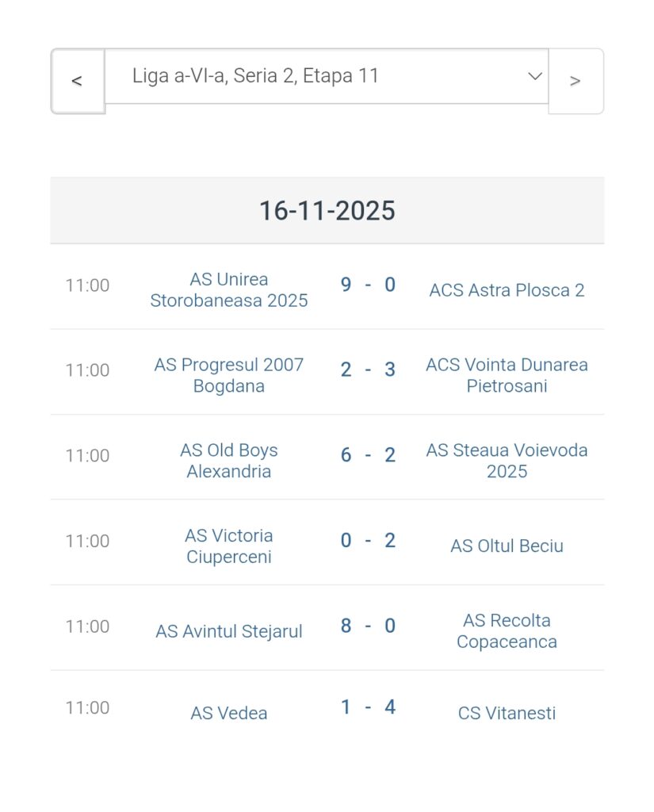654x812 pixels.
Task: Open the 9 - 0 match score
Action: [x=368, y=285]
